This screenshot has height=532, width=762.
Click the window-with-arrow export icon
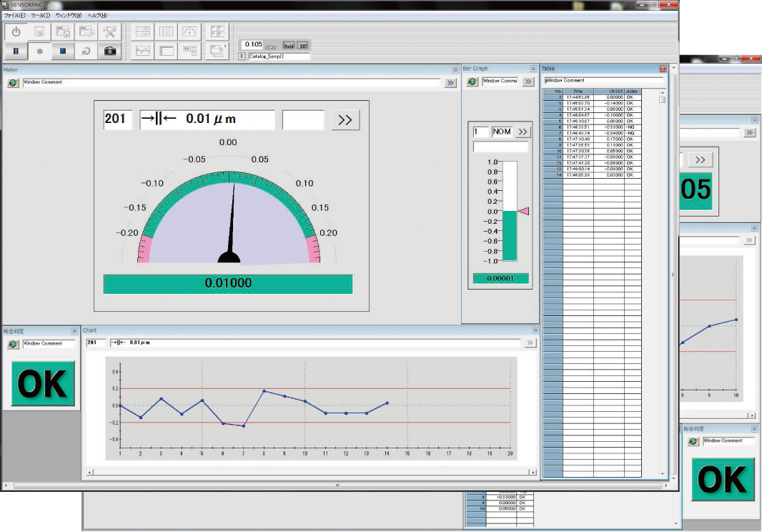86,32
